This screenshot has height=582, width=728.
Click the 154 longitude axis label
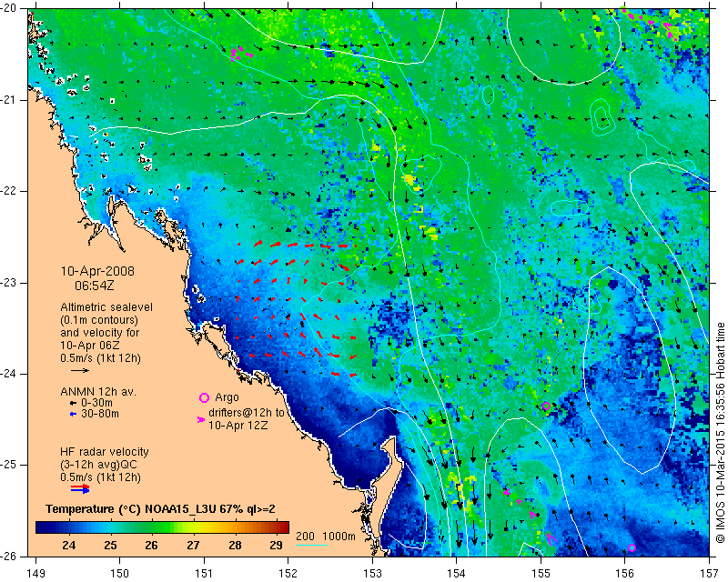(x=457, y=574)
